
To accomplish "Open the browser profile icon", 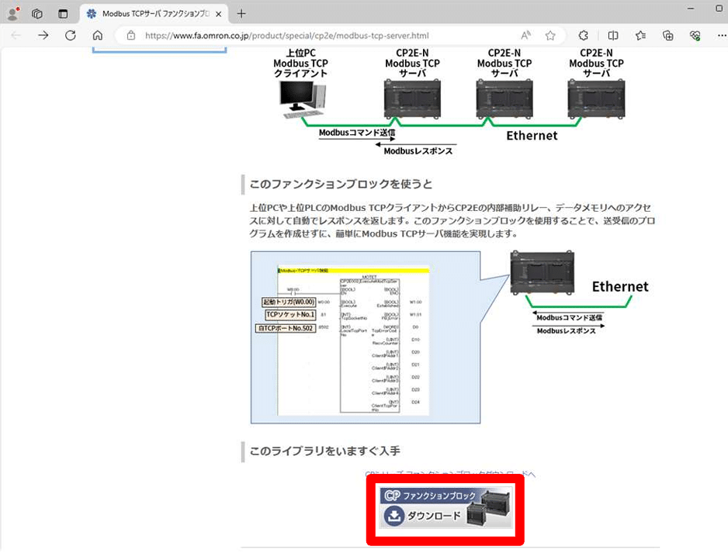I will (x=13, y=13).
